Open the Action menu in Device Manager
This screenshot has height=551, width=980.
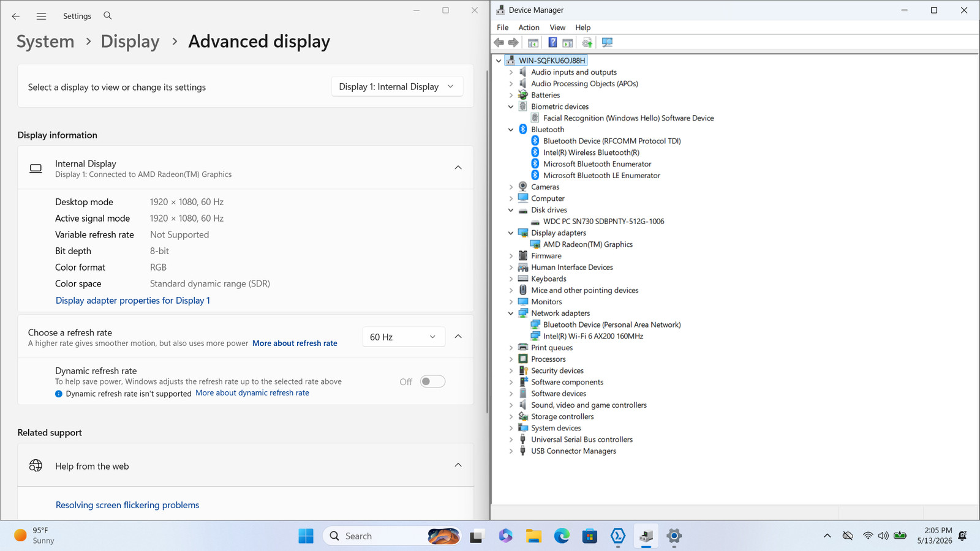pos(529,28)
